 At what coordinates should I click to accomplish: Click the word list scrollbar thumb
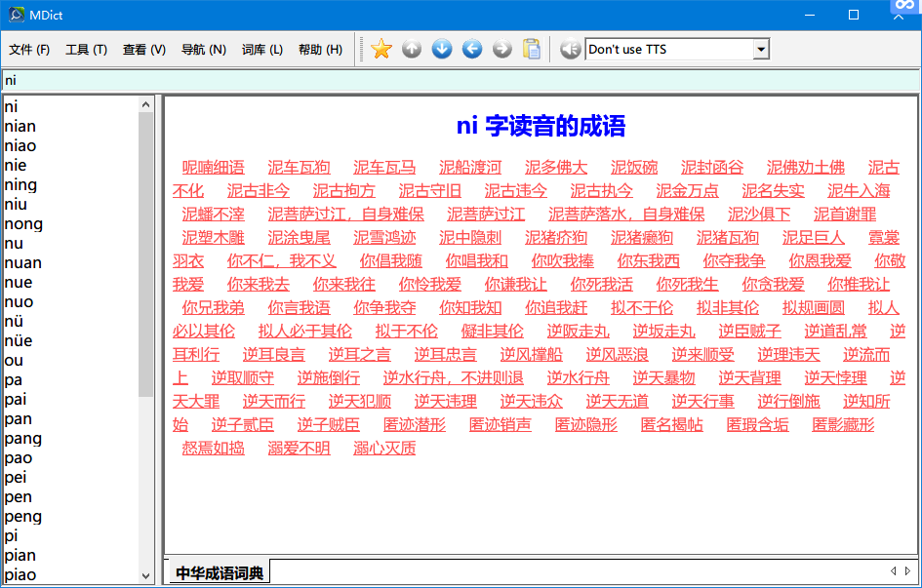145,254
